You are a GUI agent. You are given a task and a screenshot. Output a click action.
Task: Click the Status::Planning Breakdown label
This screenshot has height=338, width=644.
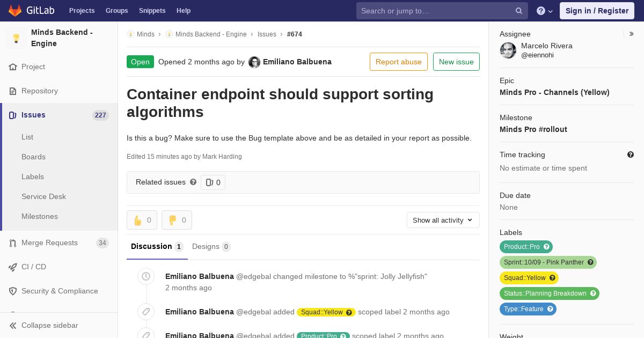pyautogui.click(x=545, y=293)
